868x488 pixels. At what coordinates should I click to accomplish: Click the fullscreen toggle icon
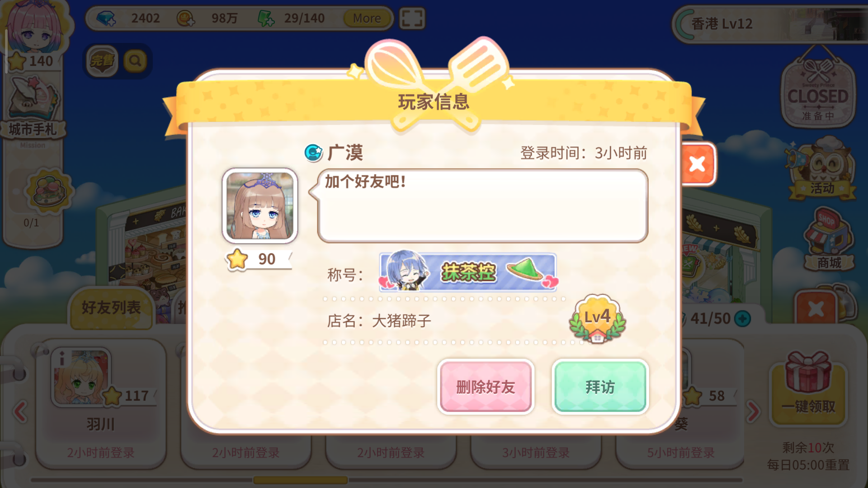coord(412,19)
